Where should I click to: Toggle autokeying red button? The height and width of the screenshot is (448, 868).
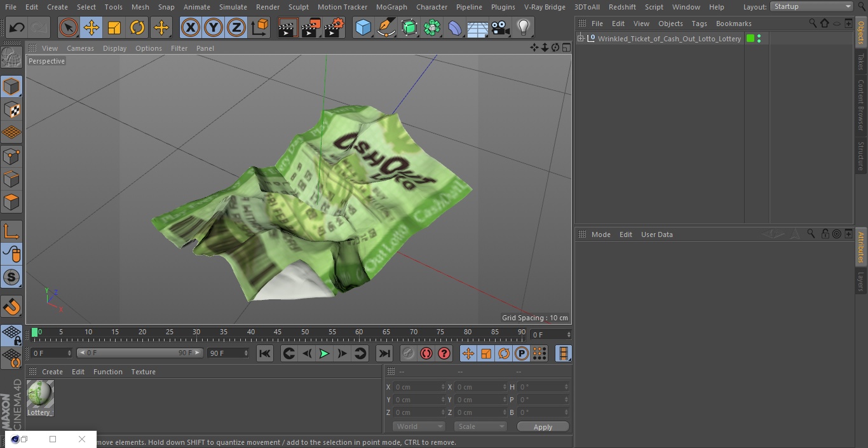426,353
